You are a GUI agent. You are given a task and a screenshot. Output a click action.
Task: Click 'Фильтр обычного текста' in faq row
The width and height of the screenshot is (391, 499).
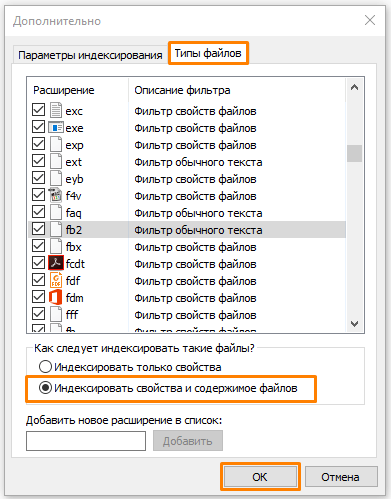198,213
